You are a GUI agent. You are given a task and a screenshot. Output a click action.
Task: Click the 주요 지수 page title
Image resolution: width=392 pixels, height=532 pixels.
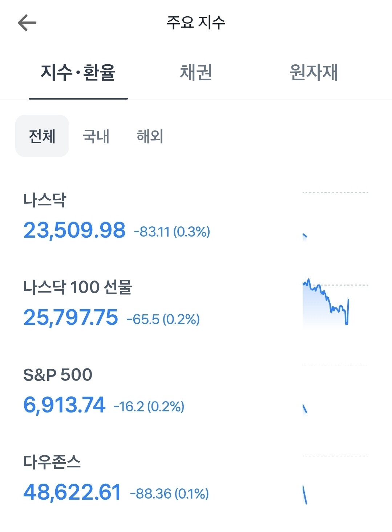[x=196, y=23]
